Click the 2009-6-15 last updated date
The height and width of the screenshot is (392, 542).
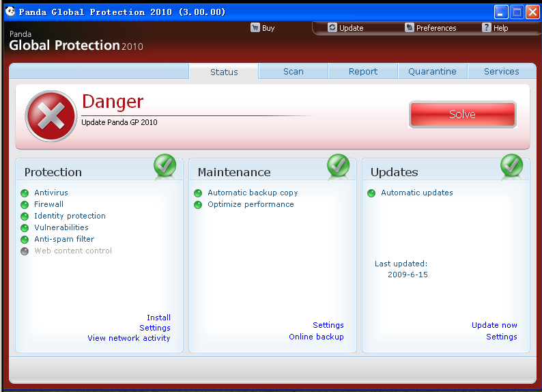tap(408, 275)
